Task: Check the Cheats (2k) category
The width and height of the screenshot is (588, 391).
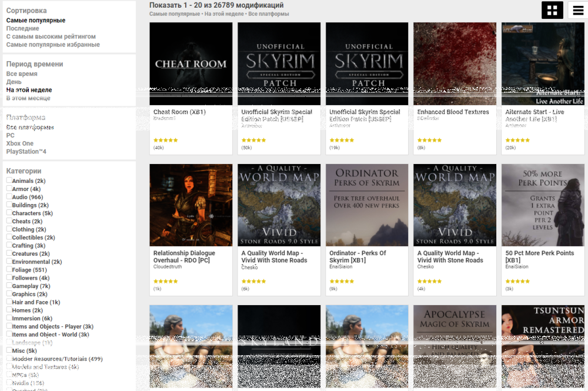Action: pyautogui.click(x=9, y=220)
